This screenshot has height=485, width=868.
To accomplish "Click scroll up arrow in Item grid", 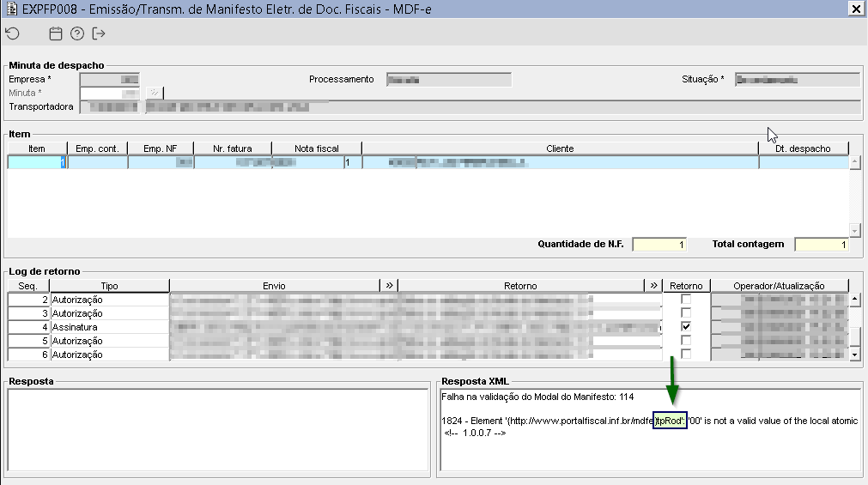I will pos(855,162).
